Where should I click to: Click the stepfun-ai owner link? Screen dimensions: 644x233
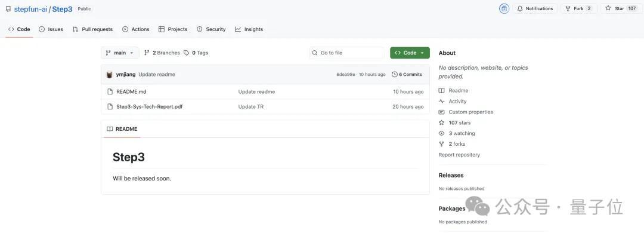pyautogui.click(x=31, y=9)
